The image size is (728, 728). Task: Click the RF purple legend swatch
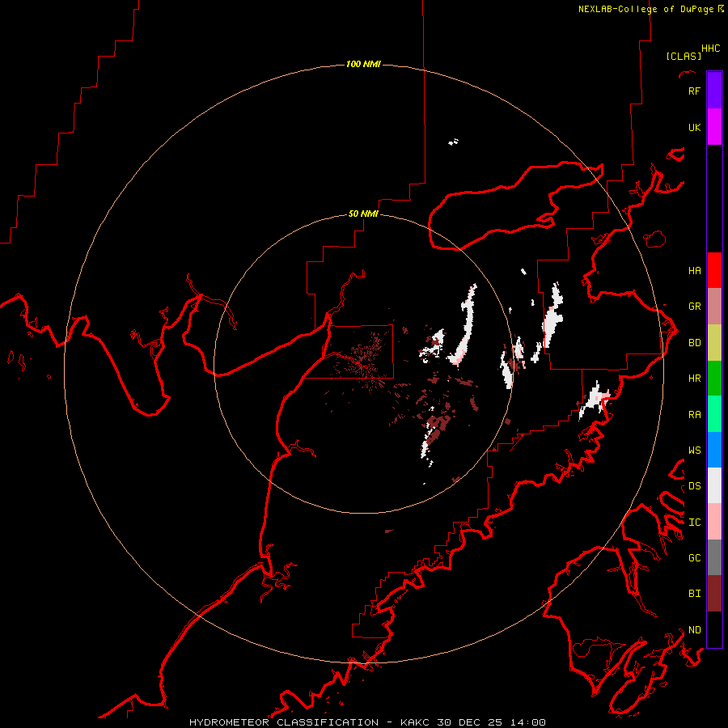(x=714, y=91)
